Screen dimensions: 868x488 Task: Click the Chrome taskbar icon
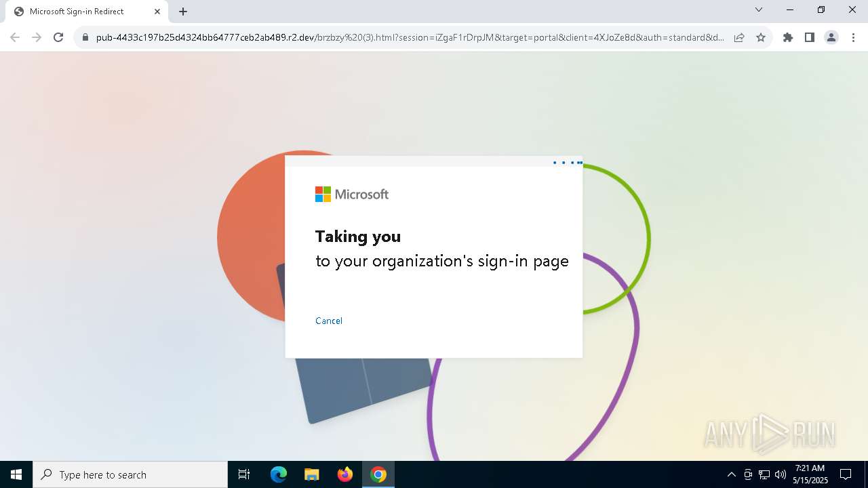378,474
